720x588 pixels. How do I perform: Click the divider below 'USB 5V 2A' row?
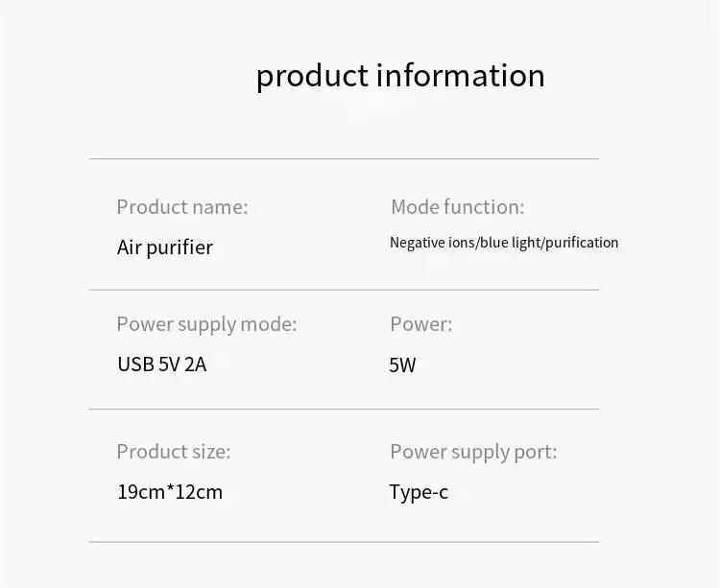pos(344,409)
